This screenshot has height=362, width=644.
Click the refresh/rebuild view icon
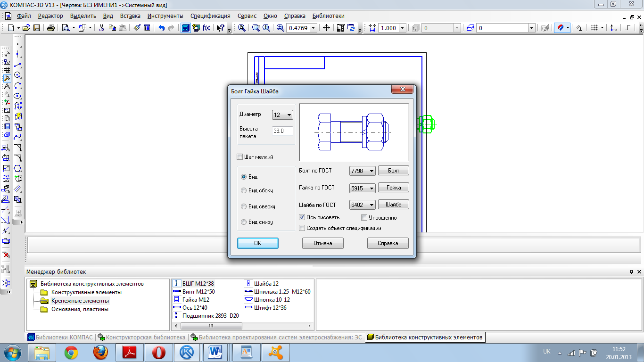point(351,28)
